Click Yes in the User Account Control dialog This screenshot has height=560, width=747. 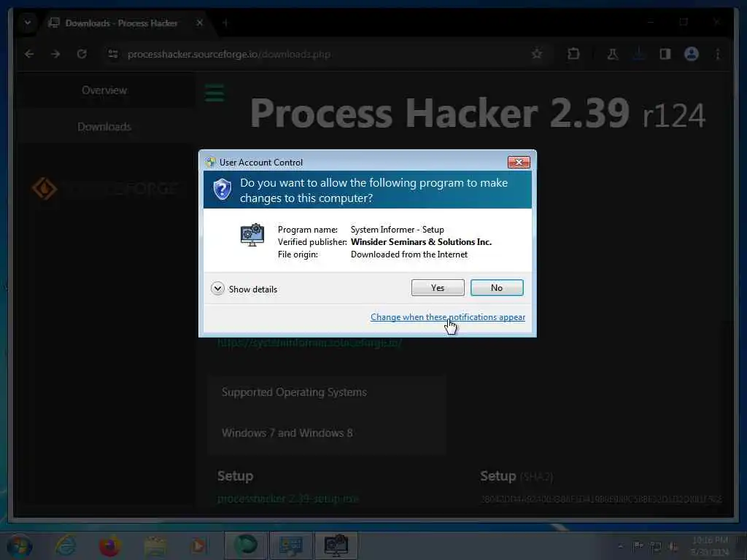[x=438, y=287]
